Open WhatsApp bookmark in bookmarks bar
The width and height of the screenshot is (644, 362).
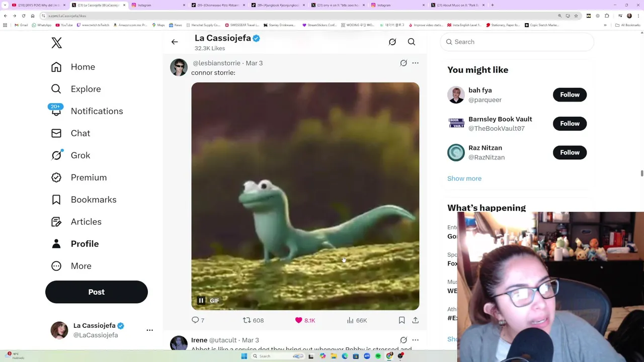point(42,25)
